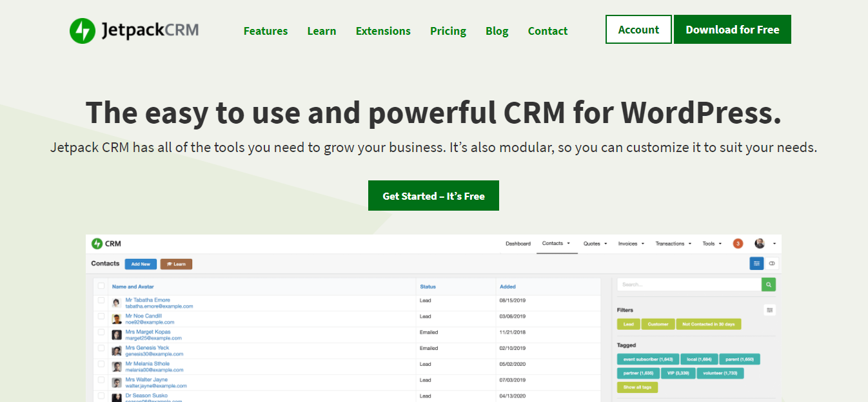Screen dimensions: 868x402
Task: Click the link icon button beside list view
Action: click(x=772, y=263)
